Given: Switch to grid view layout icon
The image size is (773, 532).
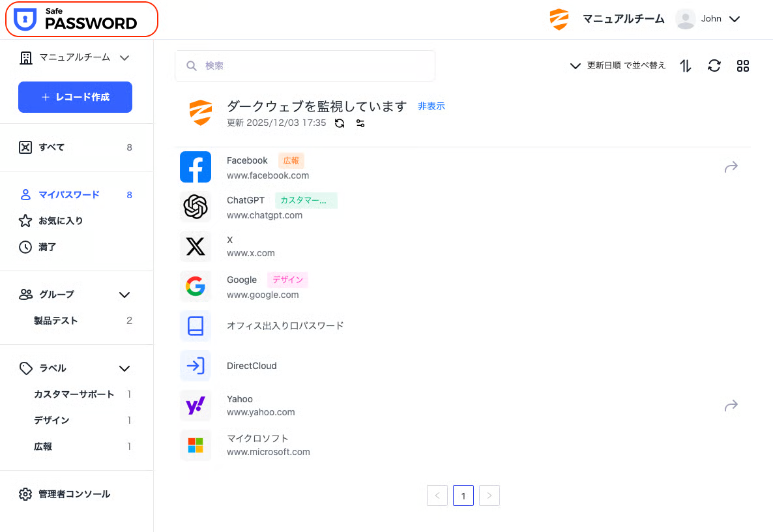Looking at the screenshot, I should click(x=743, y=66).
